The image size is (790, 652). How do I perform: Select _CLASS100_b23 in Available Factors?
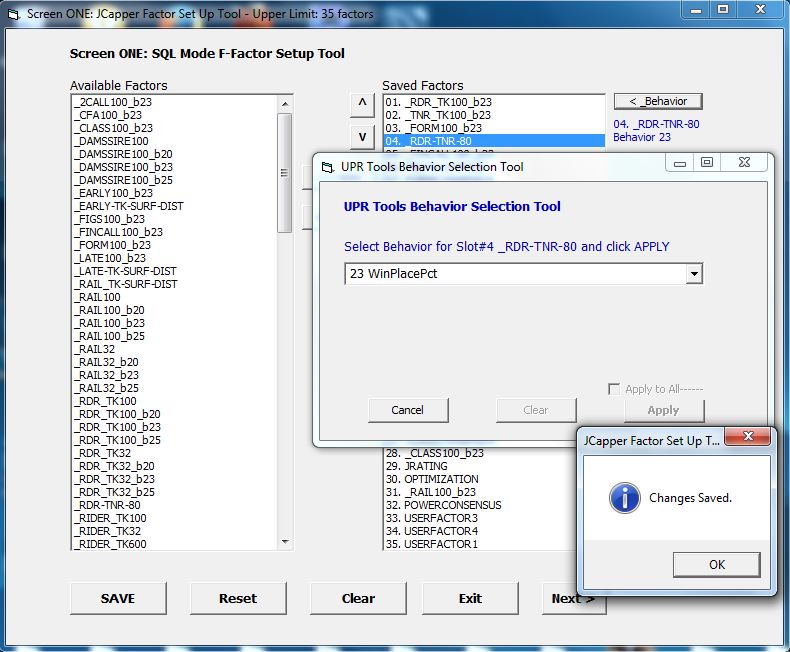[x=174, y=128]
